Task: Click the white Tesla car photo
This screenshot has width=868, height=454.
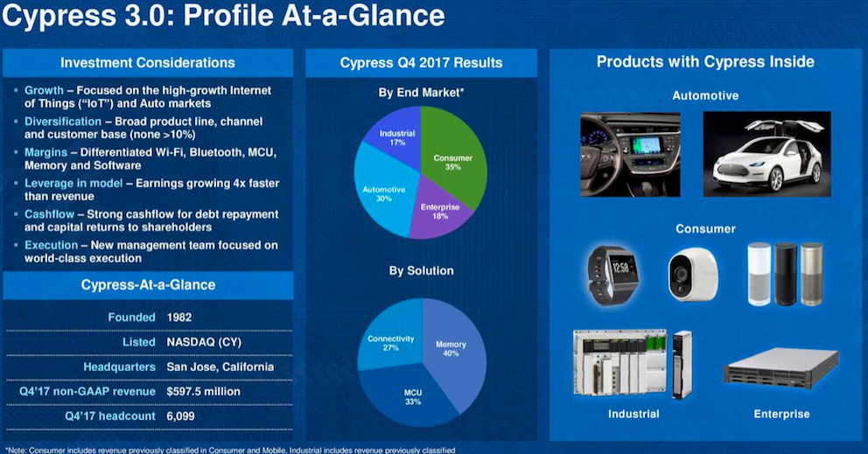Action: pyautogui.click(x=766, y=154)
